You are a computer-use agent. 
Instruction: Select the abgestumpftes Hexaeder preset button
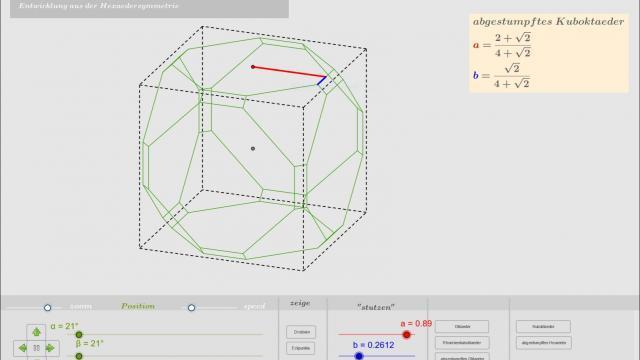pyautogui.click(x=543, y=343)
